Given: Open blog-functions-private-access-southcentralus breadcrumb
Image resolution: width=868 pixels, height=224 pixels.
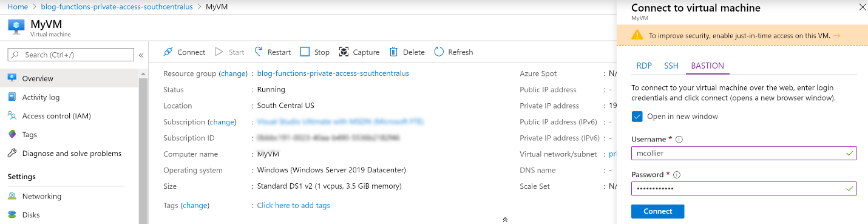Looking at the screenshot, I should pos(117,7).
